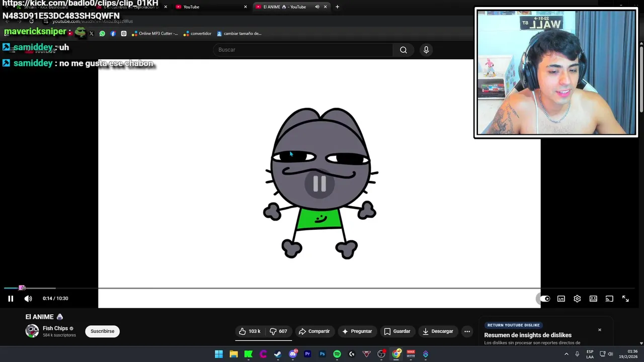Screen dimensions: 644x362
Task: Open the system tray volume control
Action: coord(610,354)
